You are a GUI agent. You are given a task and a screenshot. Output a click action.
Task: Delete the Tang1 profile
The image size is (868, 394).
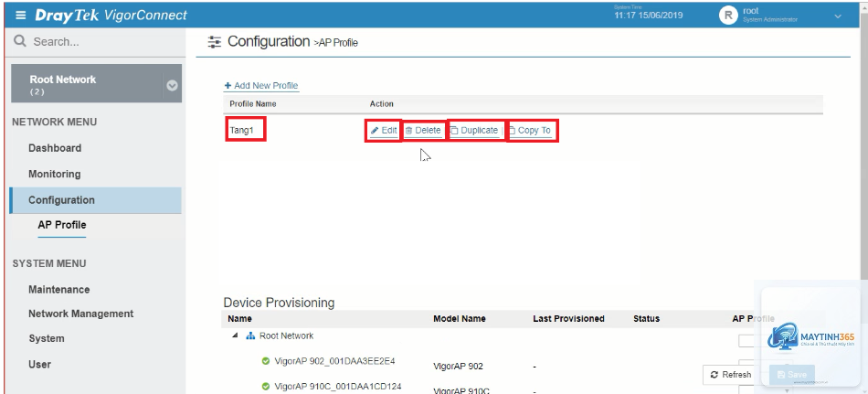(423, 131)
